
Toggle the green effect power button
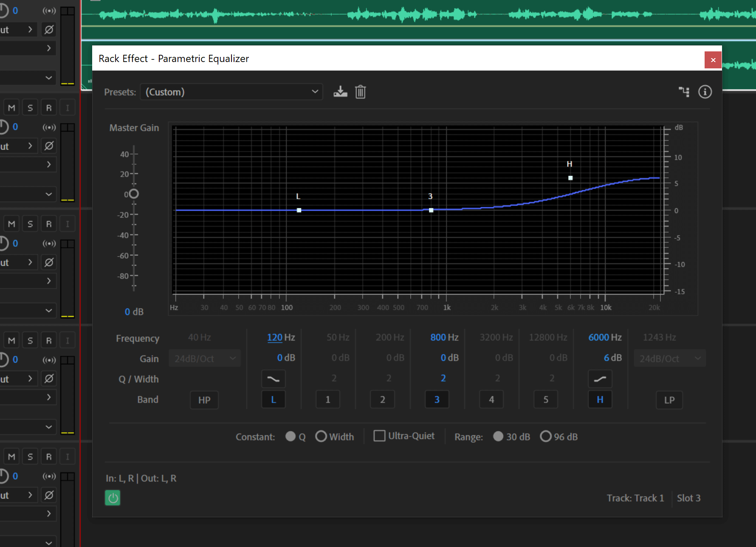click(113, 498)
